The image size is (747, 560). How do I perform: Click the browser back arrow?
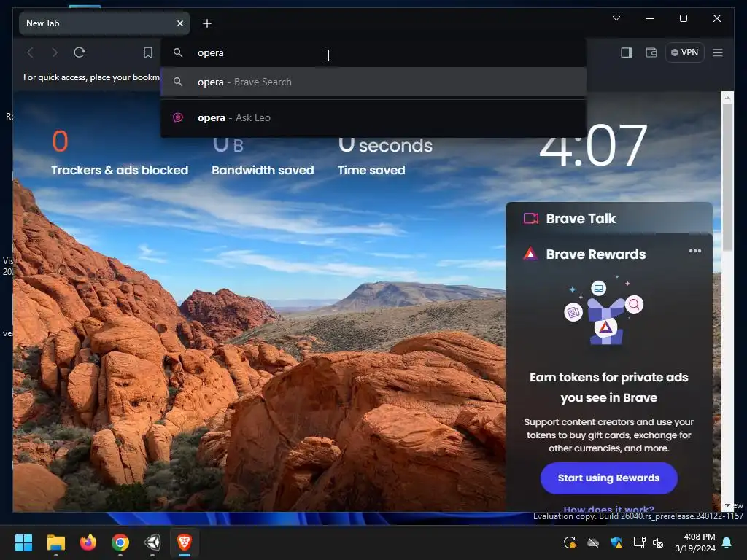point(30,52)
